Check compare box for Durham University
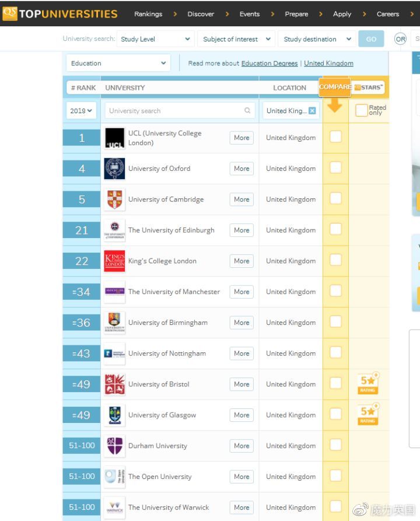This screenshot has width=420, height=521. pos(335,445)
